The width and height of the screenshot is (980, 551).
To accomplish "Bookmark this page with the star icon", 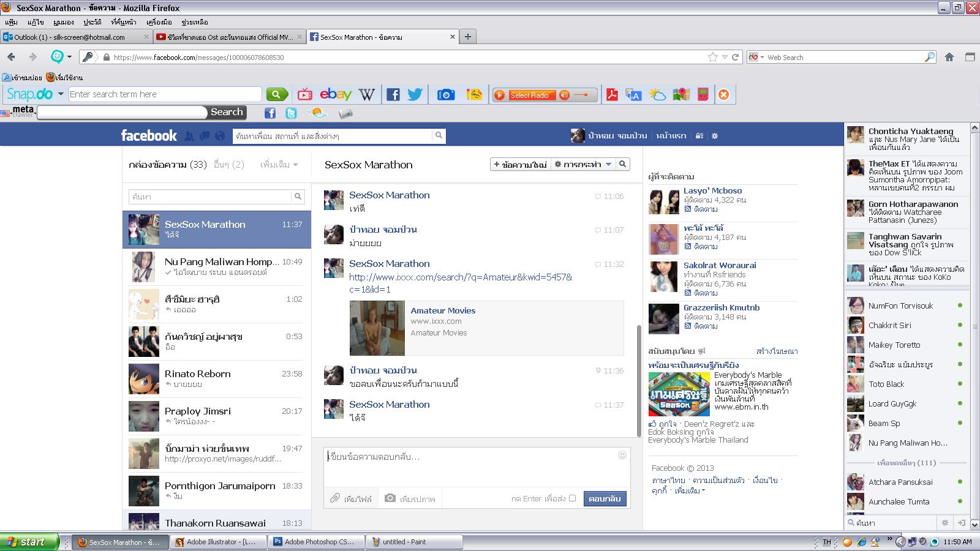I will [713, 57].
